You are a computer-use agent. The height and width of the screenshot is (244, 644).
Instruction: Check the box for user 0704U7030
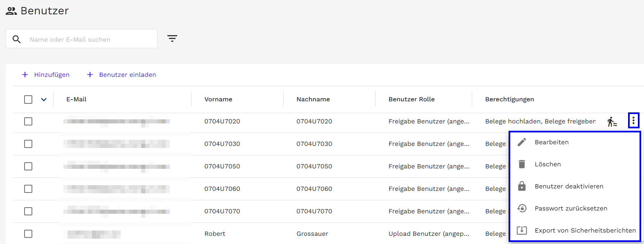pos(28,144)
